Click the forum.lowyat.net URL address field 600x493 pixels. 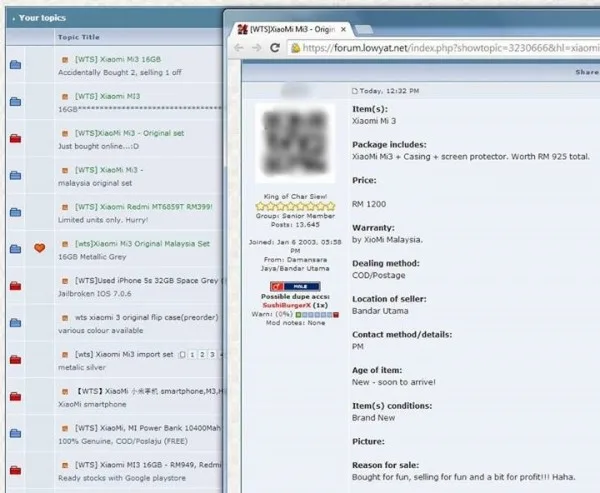[x=444, y=48]
